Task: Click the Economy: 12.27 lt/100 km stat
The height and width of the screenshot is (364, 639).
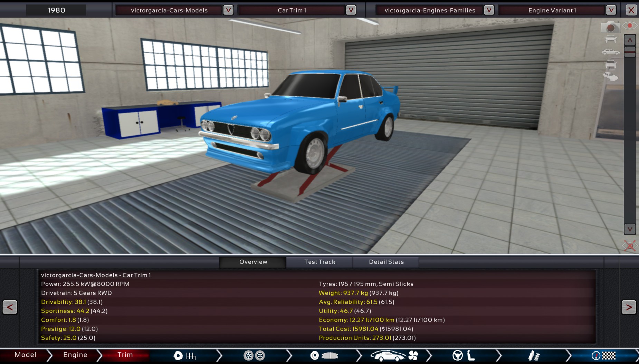Action: pyautogui.click(x=382, y=320)
